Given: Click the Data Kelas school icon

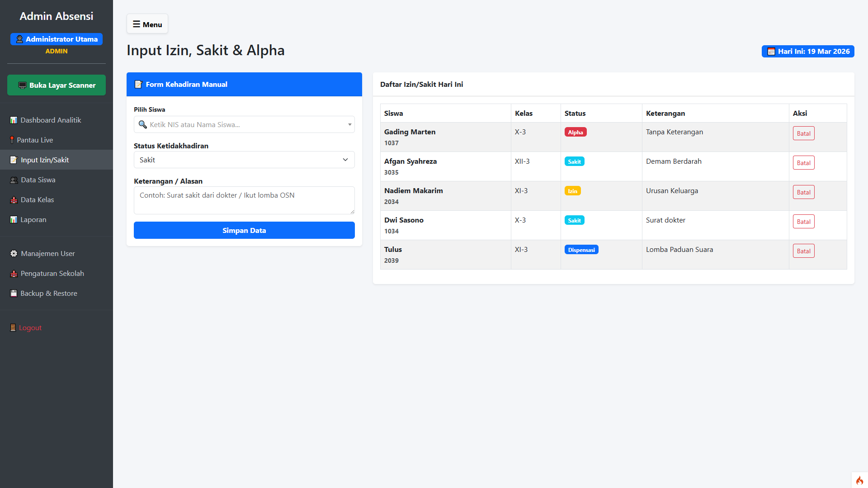Looking at the screenshot, I should click(14, 200).
